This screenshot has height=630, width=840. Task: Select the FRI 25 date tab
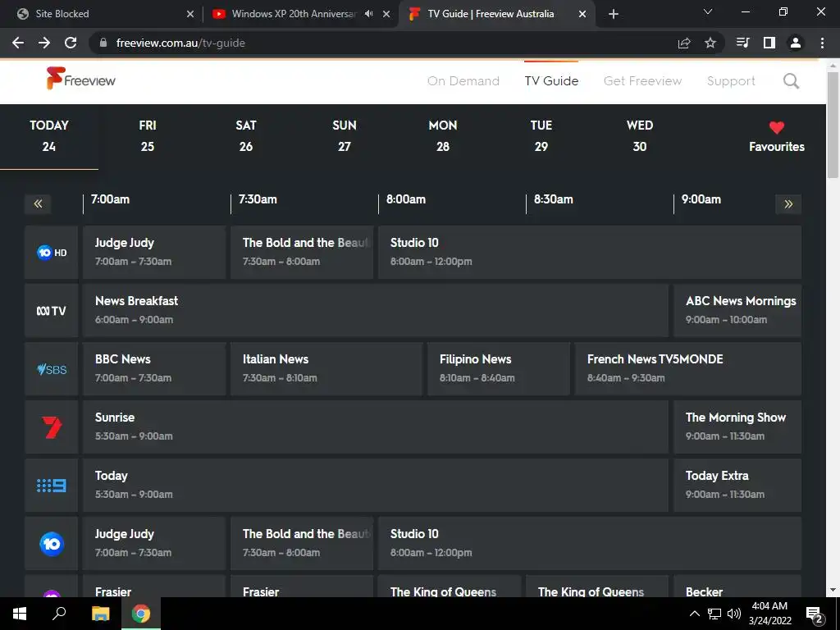click(148, 135)
